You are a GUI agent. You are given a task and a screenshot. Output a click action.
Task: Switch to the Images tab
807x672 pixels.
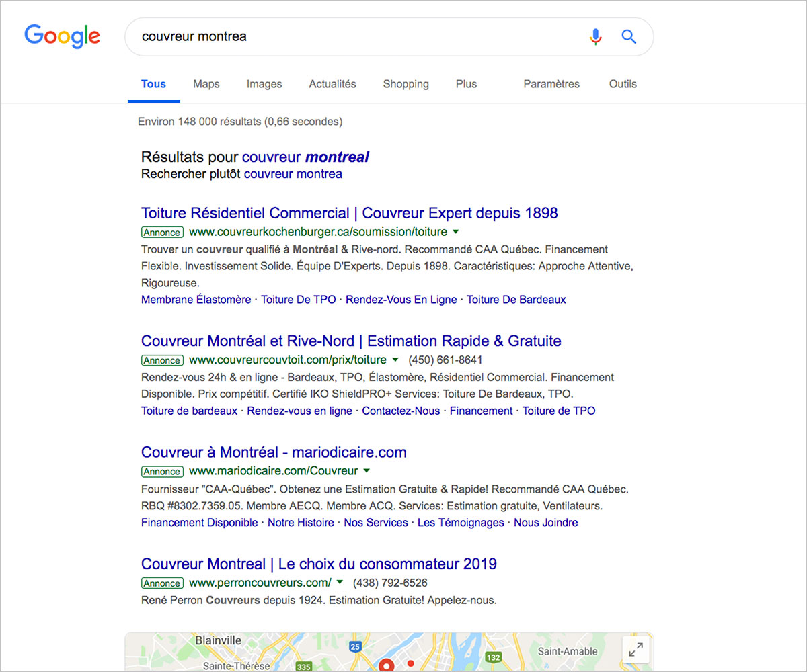(x=264, y=83)
